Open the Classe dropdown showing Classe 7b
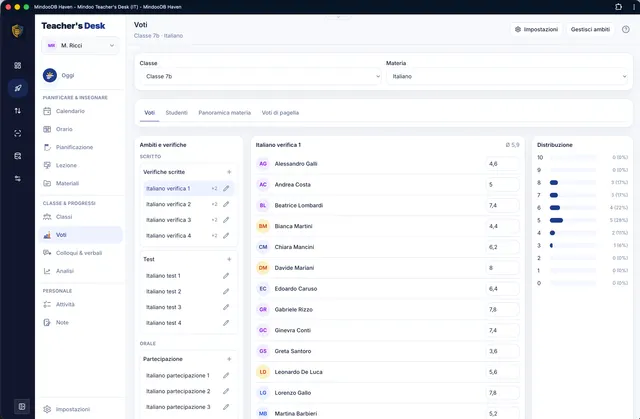Screen dimensions: 640x419 (x=260, y=76)
